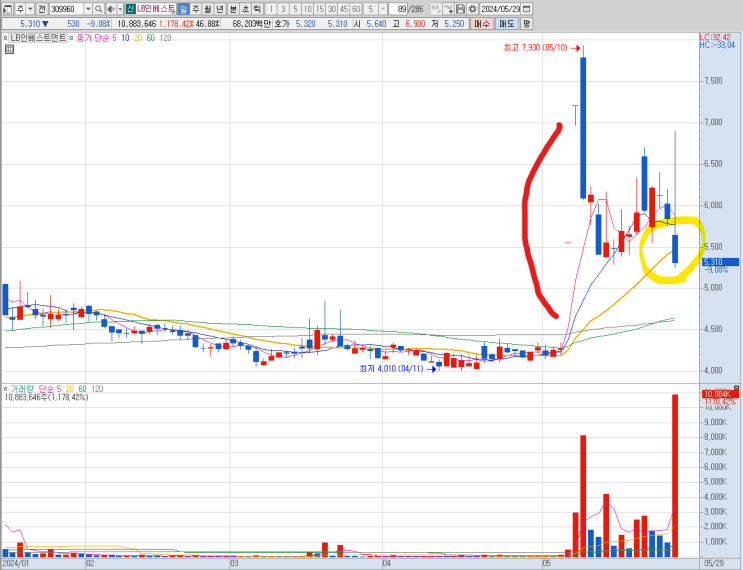The height and width of the screenshot is (570, 743).
Task: Click the save chart floppy disk icon
Action: point(460,9)
